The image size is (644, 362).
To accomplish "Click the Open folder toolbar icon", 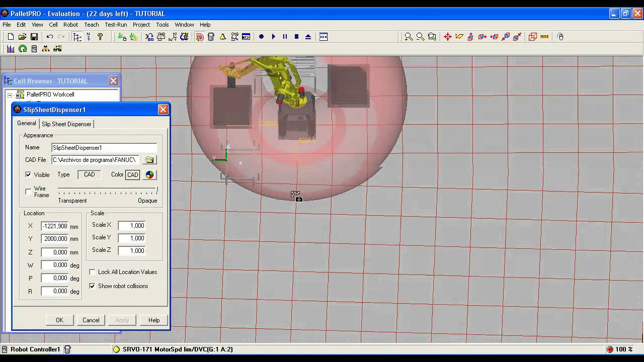I will pos(22,37).
